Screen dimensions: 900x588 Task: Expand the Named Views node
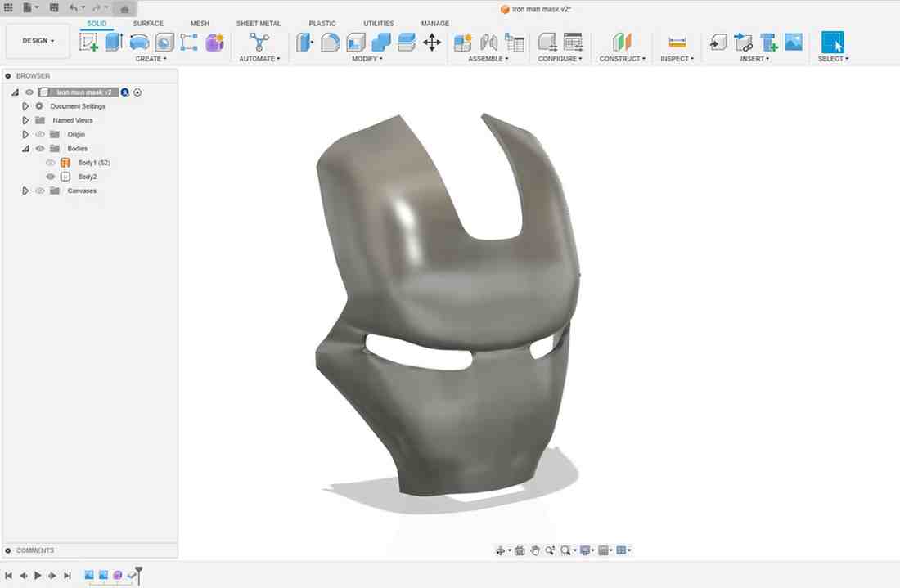[25, 120]
